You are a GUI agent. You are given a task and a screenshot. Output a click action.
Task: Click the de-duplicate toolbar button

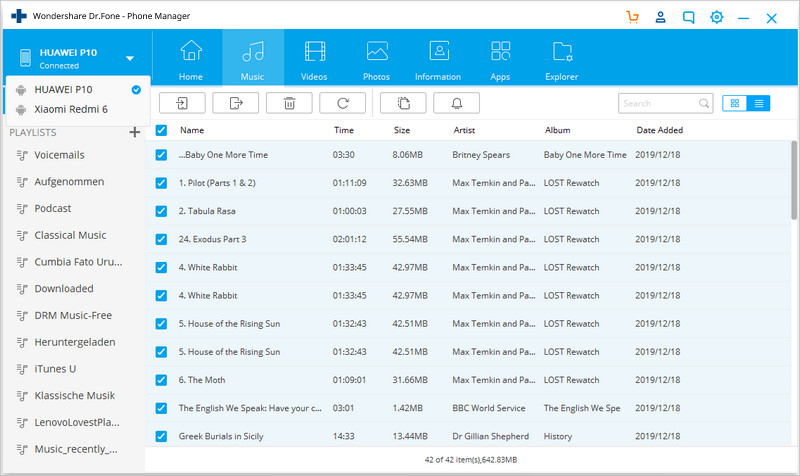tap(403, 103)
